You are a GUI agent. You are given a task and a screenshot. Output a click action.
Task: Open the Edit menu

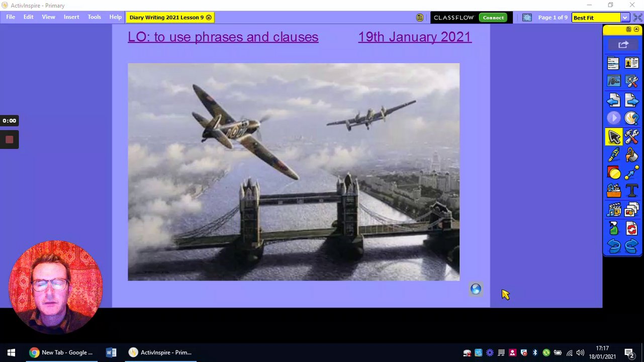[28, 17]
